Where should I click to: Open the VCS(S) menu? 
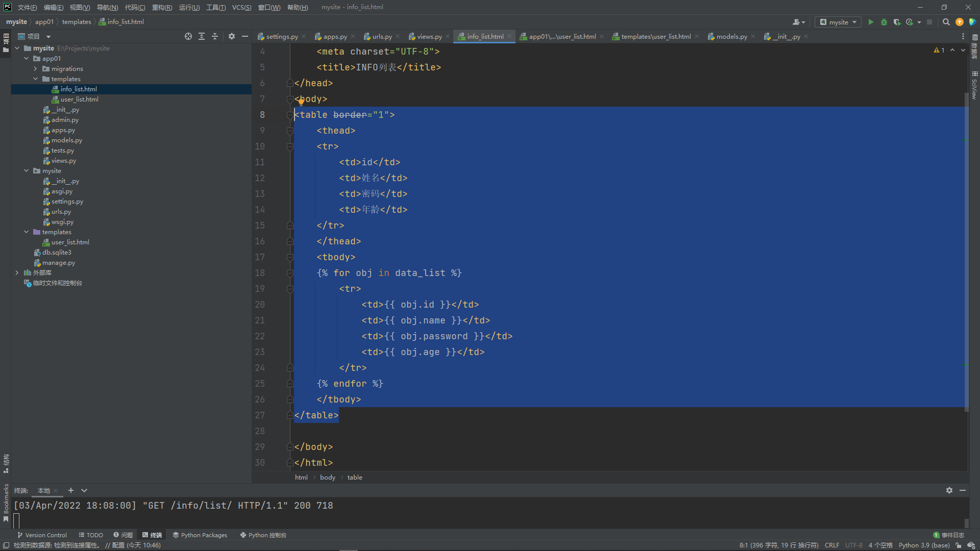(241, 7)
